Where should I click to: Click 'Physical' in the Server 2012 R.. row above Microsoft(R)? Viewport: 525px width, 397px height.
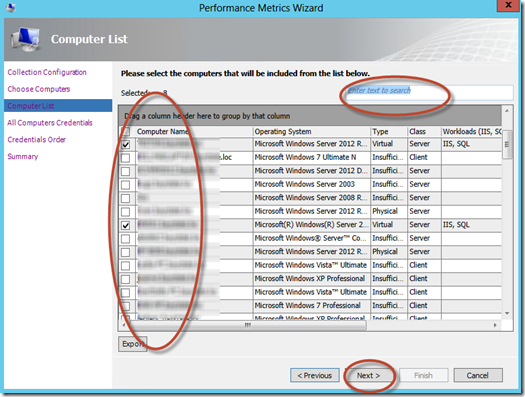pos(385,211)
